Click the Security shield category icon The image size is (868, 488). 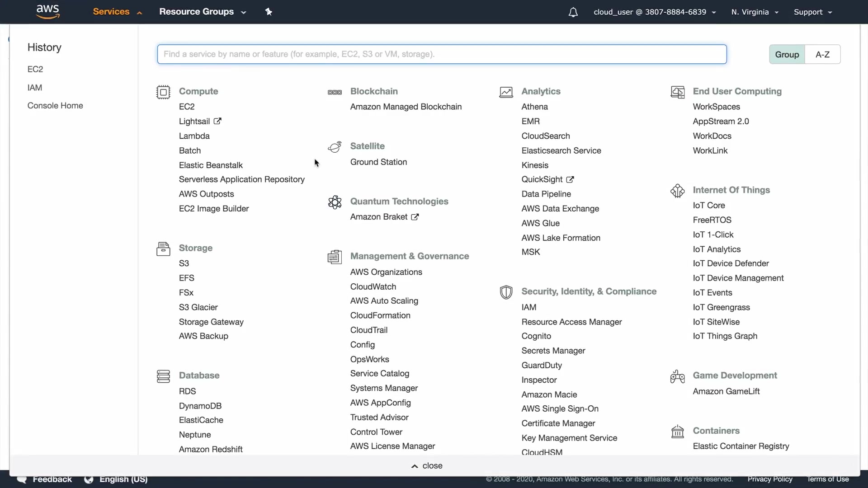pyautogui.click(x=506, y=292)
